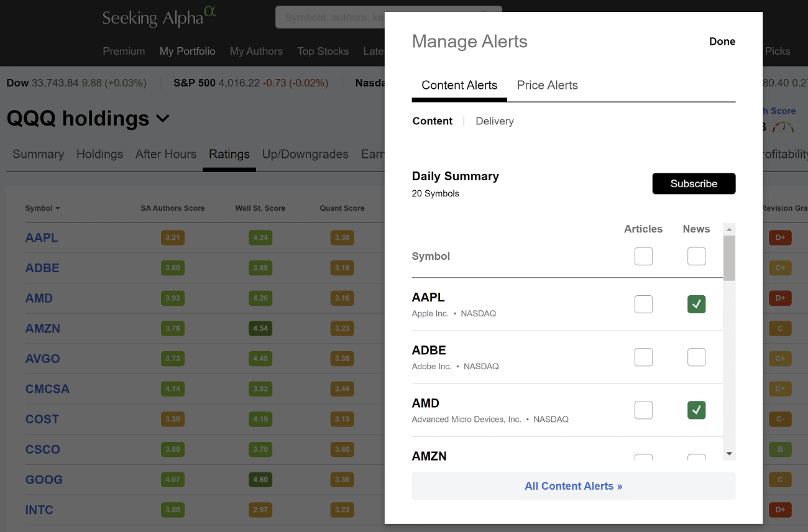Click the scroll-down arrow of the alerts list
808x532 pixels.
[x=730, y=454]
